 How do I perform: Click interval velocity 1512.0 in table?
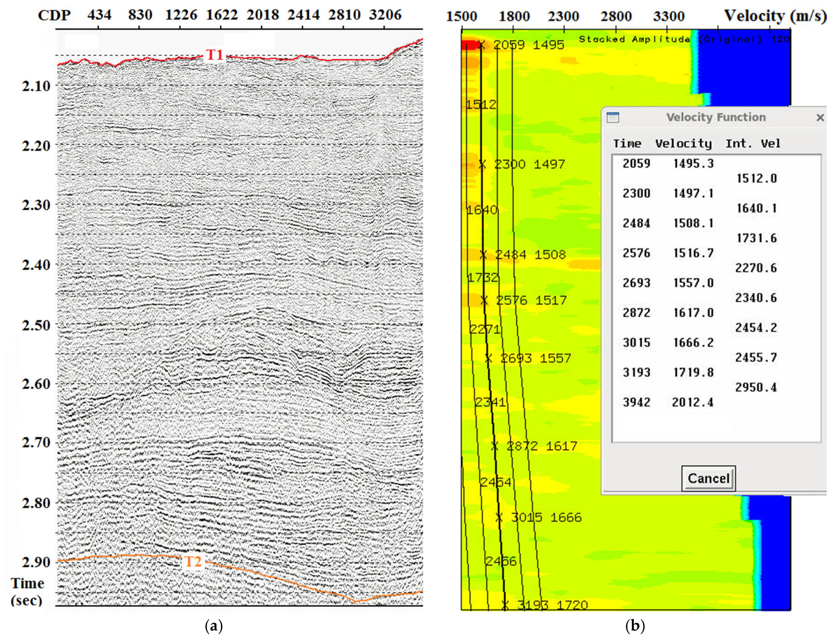(757, 178)
